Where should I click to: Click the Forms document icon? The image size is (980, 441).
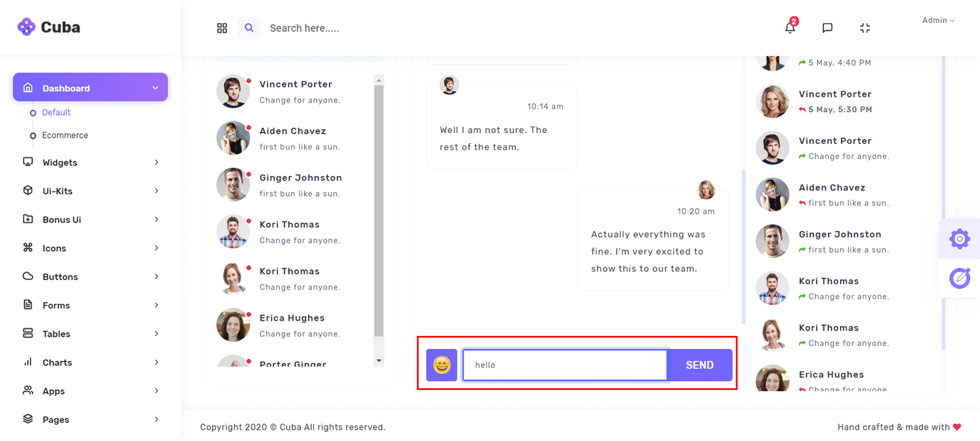[28, 304]
